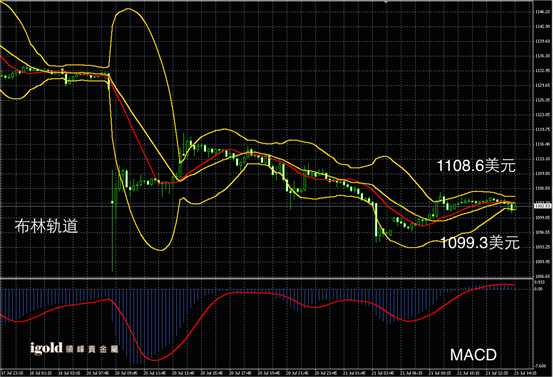Click the igold 領峰貴金屬 logo
The width and height of the screenshot is (553, 377).
tap(74, 348)
